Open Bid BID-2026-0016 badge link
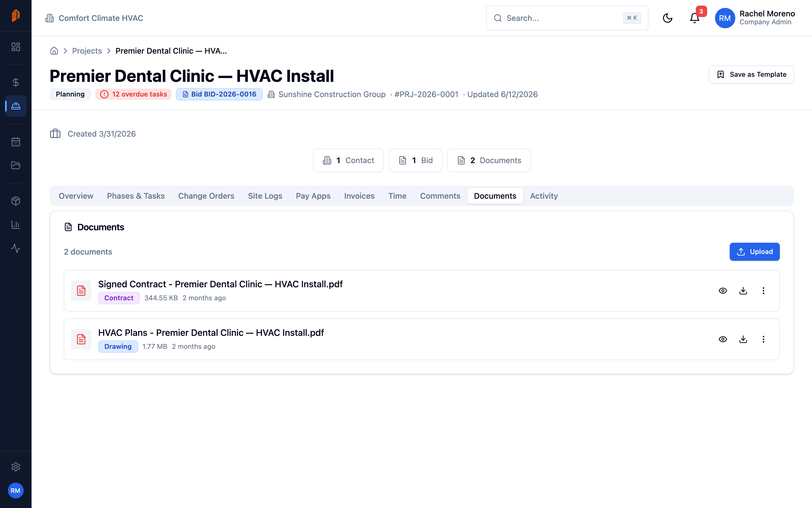Screen dimensions: 812x508 [x=219, y=95]
